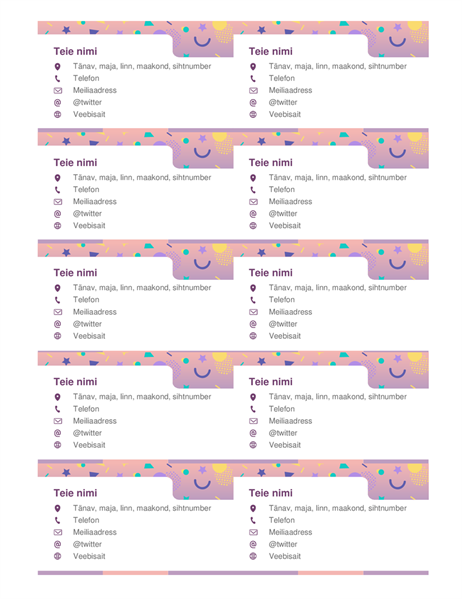Select 'Telefon' text on second-row left card

click(x=86, y=189)
